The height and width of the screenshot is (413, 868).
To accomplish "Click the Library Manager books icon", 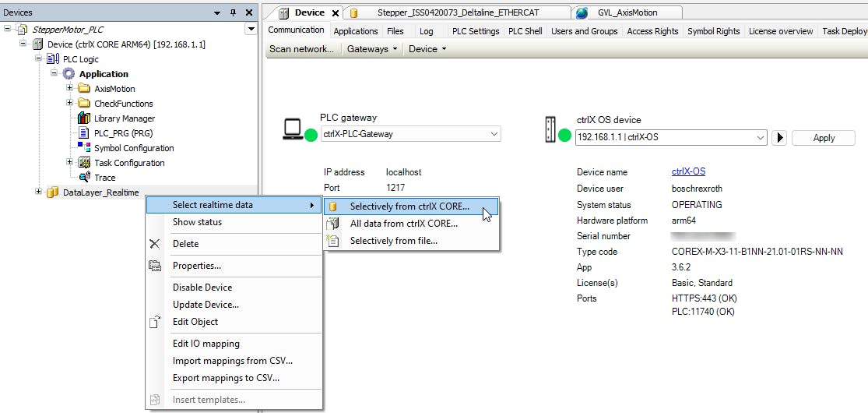I will (x=83, y=118).
